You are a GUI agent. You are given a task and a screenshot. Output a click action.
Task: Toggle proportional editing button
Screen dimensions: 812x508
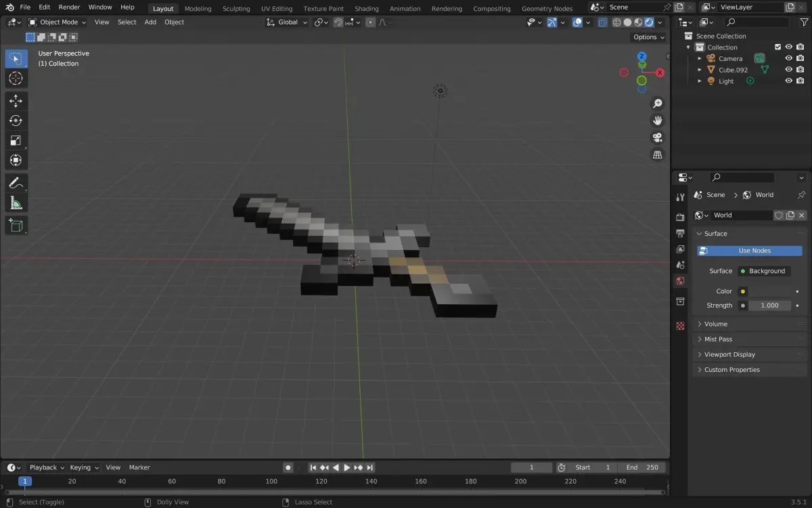tap(370, 22)
